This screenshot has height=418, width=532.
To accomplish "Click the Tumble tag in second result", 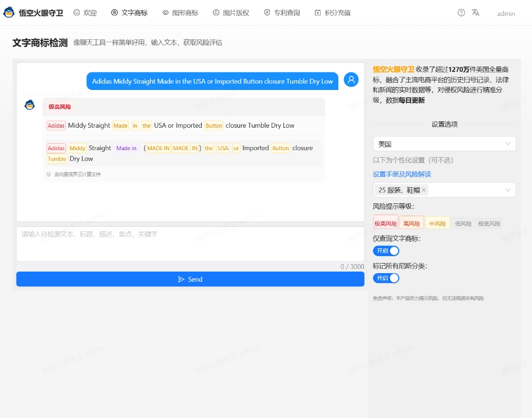I will pos(57,159).
